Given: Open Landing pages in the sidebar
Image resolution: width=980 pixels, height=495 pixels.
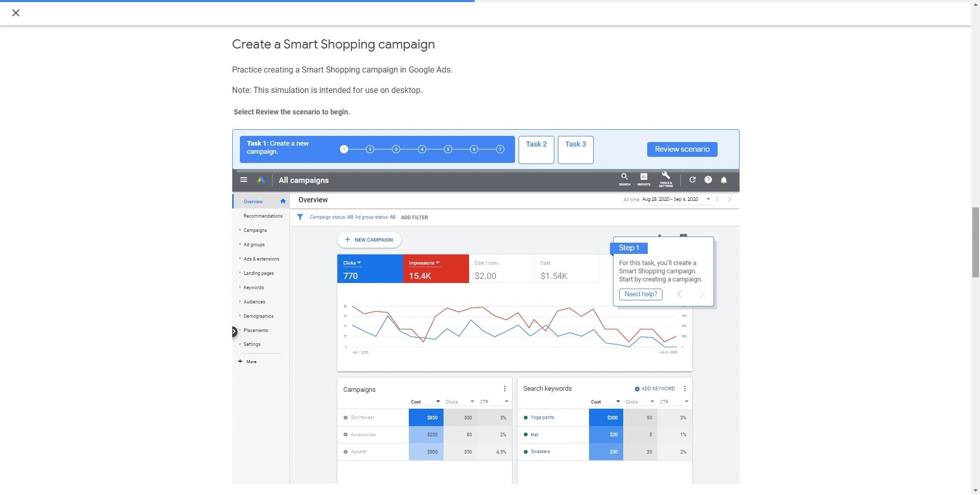Looking at the screenshot, I should (258, 273).
